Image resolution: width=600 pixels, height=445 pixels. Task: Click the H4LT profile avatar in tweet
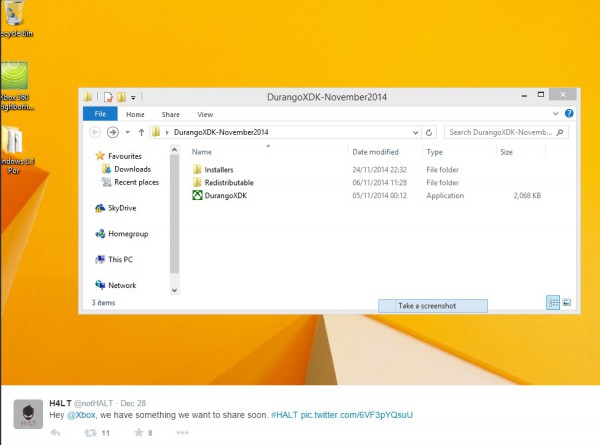pyautogui.click(x=28, y=414)
